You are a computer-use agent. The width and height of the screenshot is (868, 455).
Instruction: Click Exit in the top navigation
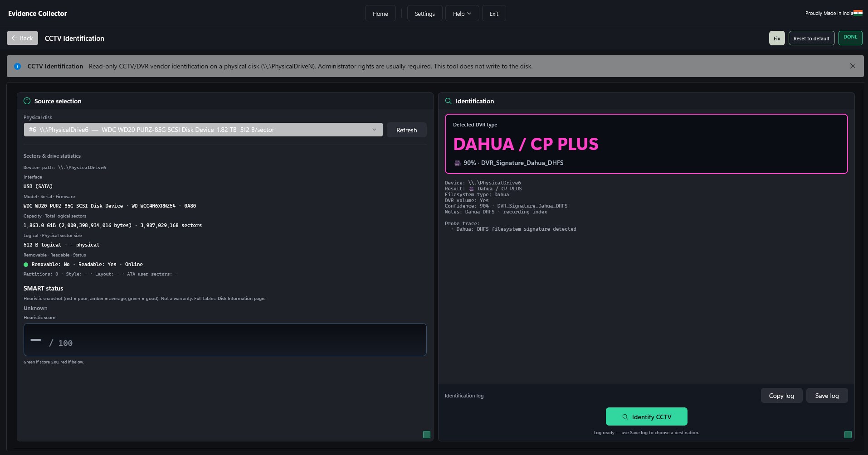494,14
